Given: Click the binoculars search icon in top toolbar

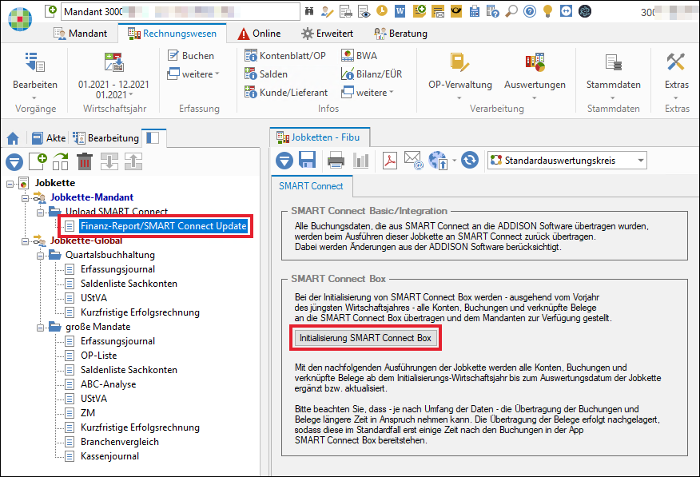Looking at the screenshot, I should pyautogui.click(x=308, y=11).
